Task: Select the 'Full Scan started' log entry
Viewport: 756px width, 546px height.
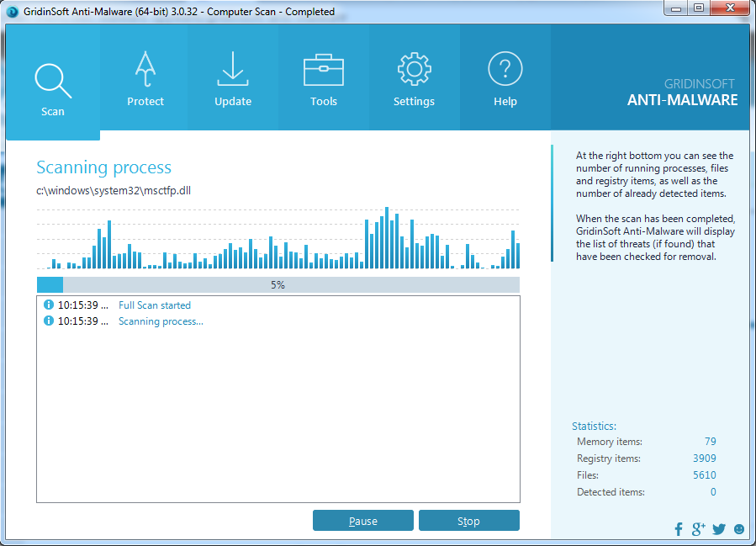Action: 155,305
